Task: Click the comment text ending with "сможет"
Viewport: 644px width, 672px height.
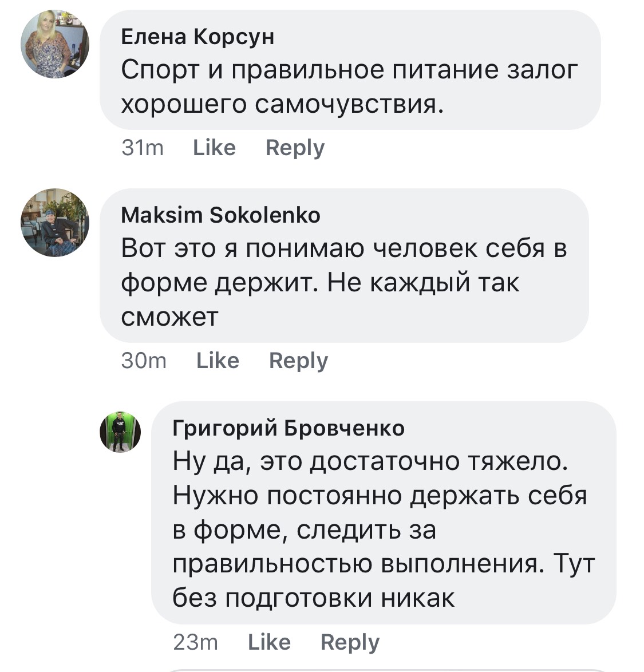Action: click(170, 317)
